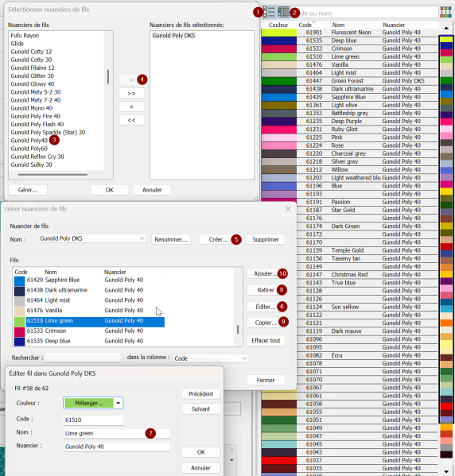Click the Éditer... button
Viewport: 455px width, 476px height.
coord(266,307)
